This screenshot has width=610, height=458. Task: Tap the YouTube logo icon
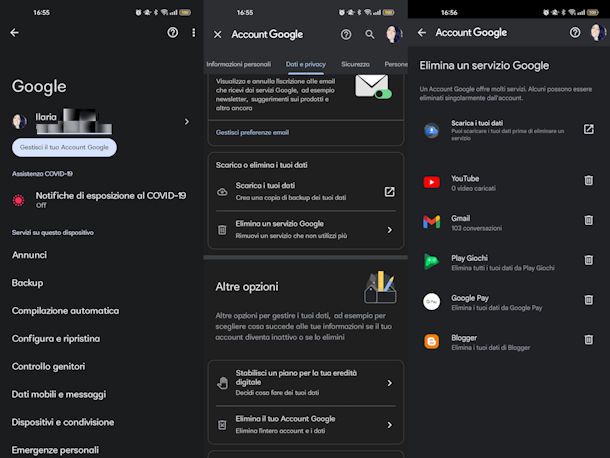point(431,182)
